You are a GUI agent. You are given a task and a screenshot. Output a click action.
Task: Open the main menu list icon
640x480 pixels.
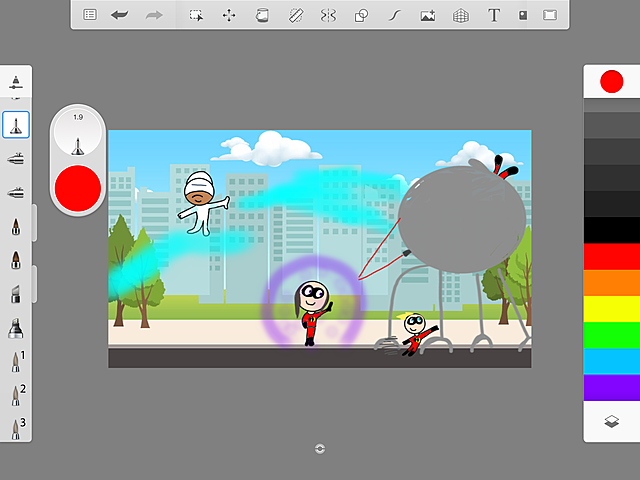[x=90, y=15]
